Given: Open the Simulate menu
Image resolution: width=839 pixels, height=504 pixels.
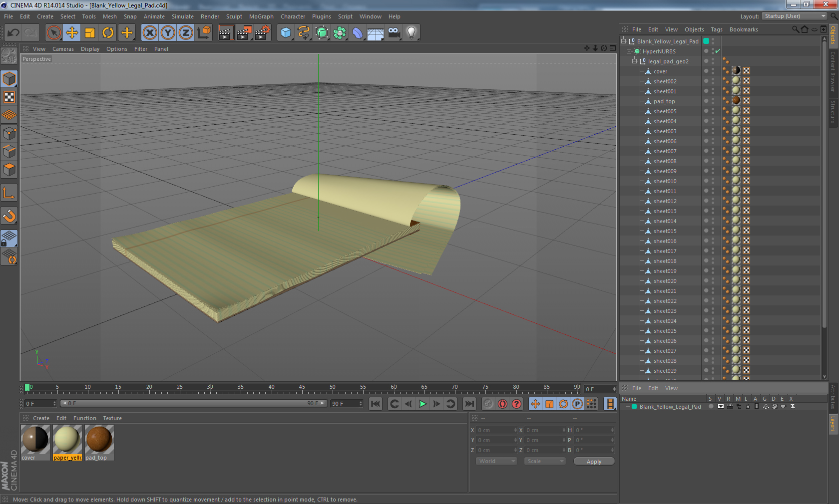Looking at the screenshot, I should pos(183,16).
